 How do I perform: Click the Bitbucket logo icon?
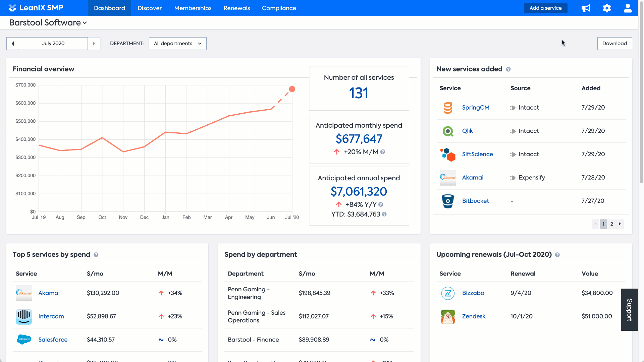pyautogui.click(x=448, y=201)
